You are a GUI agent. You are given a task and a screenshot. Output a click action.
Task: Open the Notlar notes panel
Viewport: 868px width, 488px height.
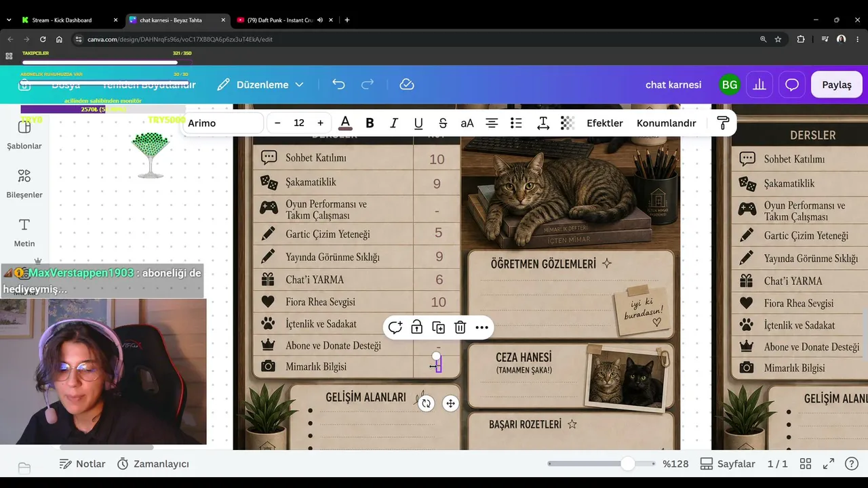point(82,464)
